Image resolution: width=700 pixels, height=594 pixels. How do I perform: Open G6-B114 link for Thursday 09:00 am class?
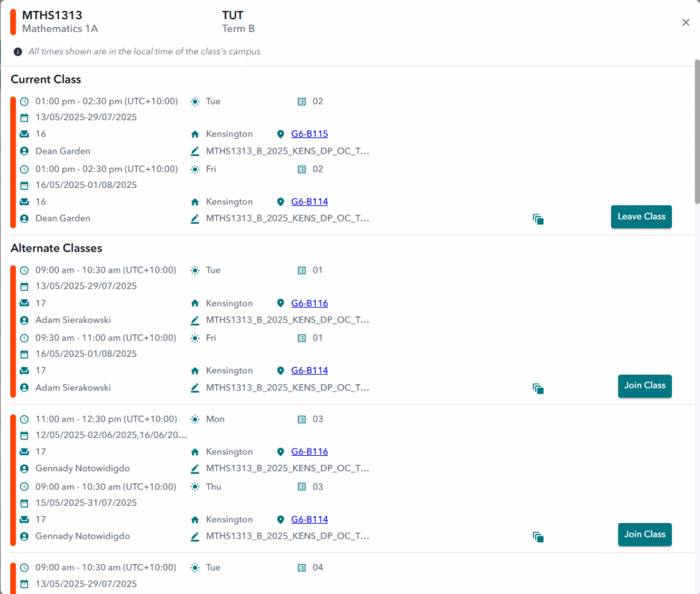(x=309, y=519)
